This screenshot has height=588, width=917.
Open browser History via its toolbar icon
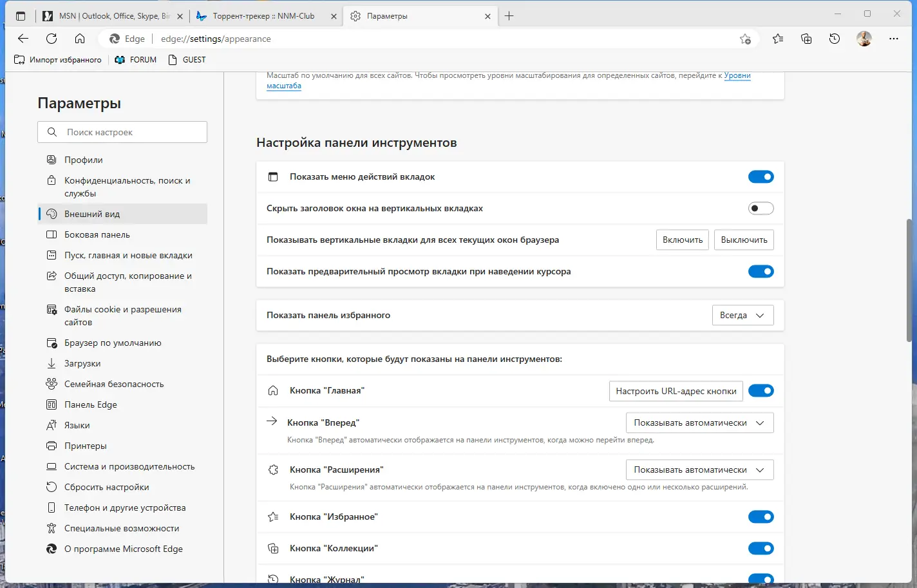click(835, 39)
